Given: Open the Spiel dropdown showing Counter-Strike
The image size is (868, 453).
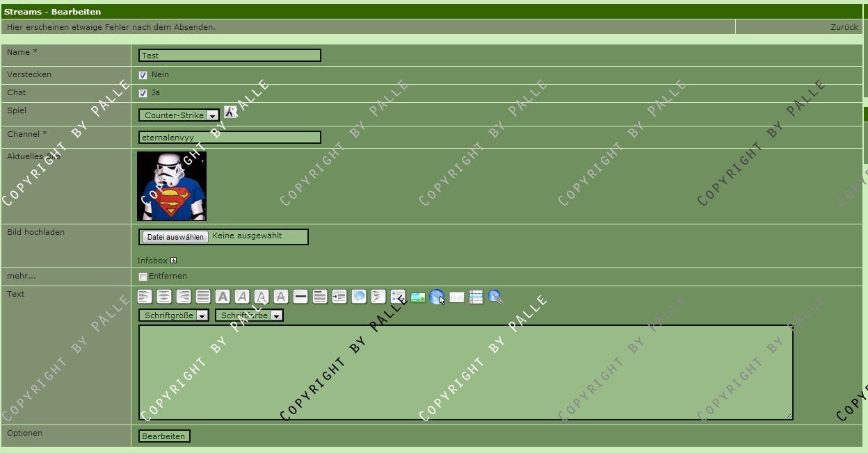Looking at the screenshot, I should (179, 115).
